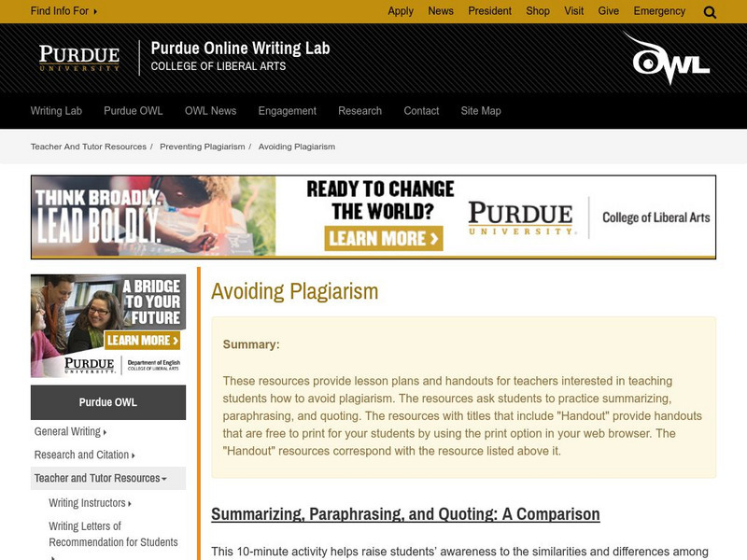Open the Apply link
The height and width of the screenshot is (560, 747).
(x=401, y=11)
